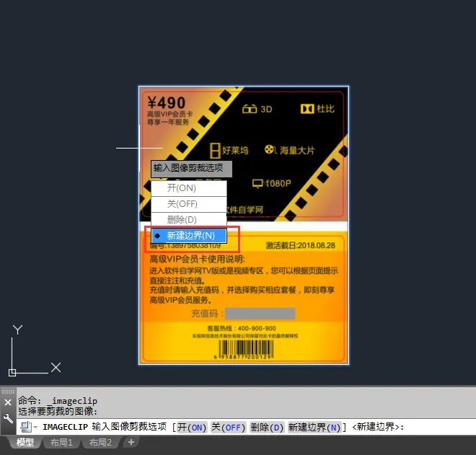476x455 pixels.
Task: Open the 布局1 layout tab
Action: [61, 443]
